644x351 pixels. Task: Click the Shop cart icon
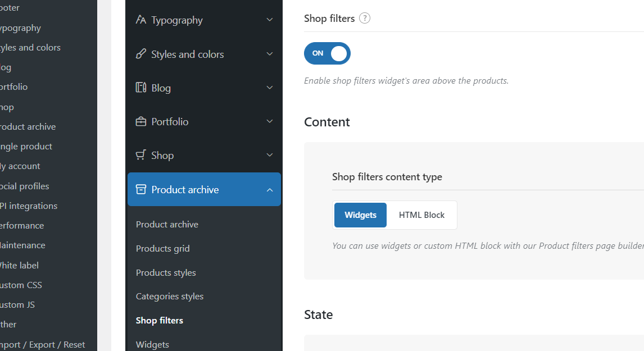141,155
